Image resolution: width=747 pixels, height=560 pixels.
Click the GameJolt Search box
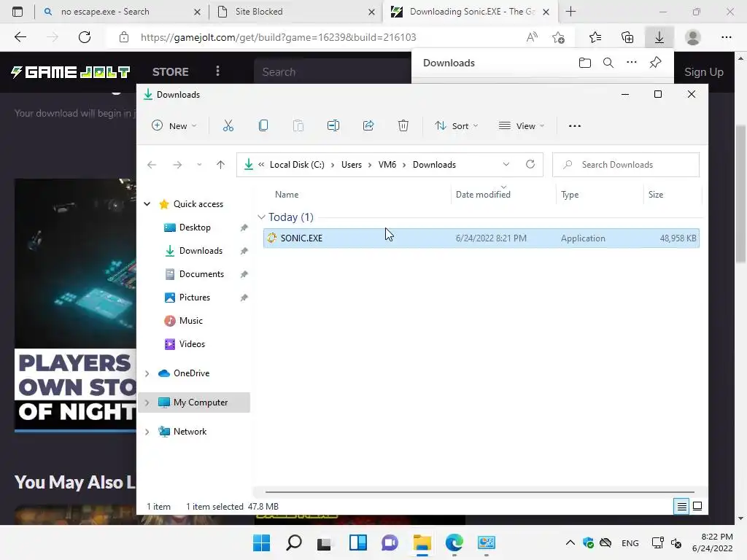[x=333, y=72]
